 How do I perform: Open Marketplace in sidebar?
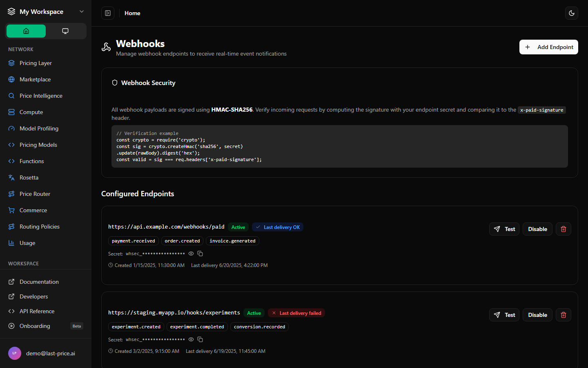point(46,79)
